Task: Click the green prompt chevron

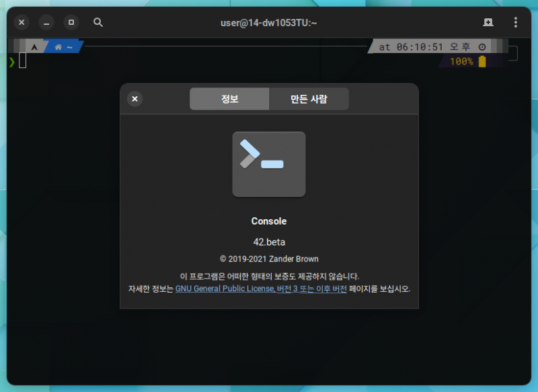Action: (x=12, y=61)
